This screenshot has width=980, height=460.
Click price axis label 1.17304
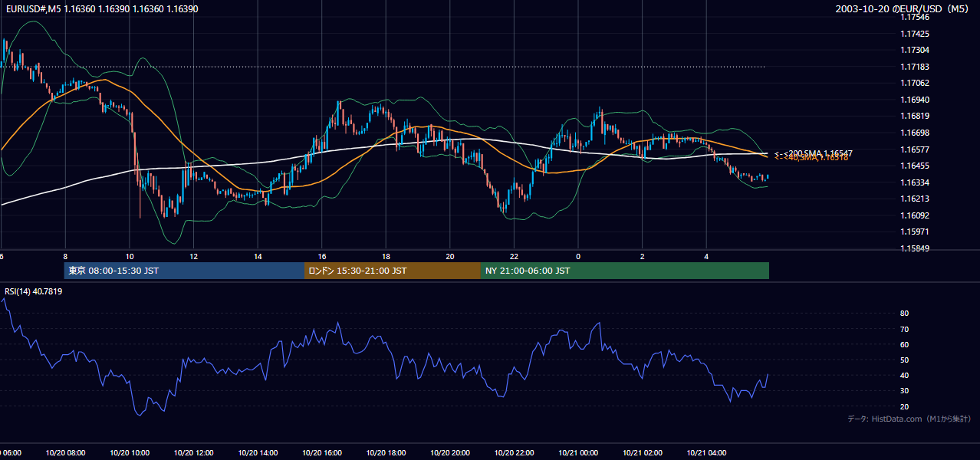pos(914,50)
